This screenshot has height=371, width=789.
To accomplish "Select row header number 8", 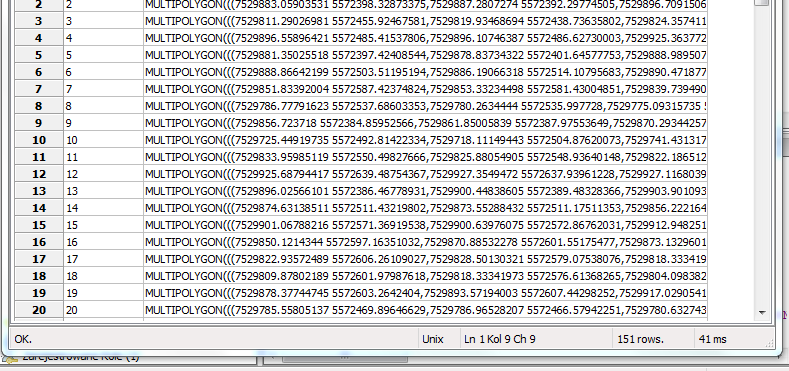I will click(x=39, y=106).
